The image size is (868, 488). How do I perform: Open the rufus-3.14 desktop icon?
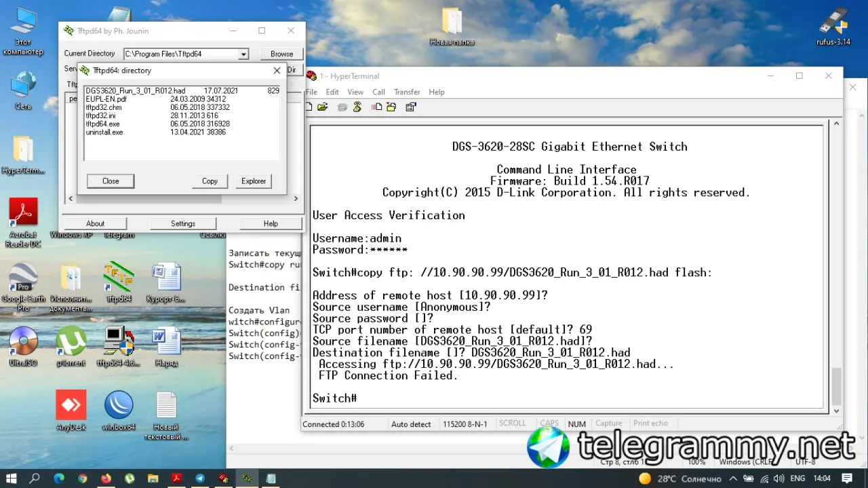833,27
